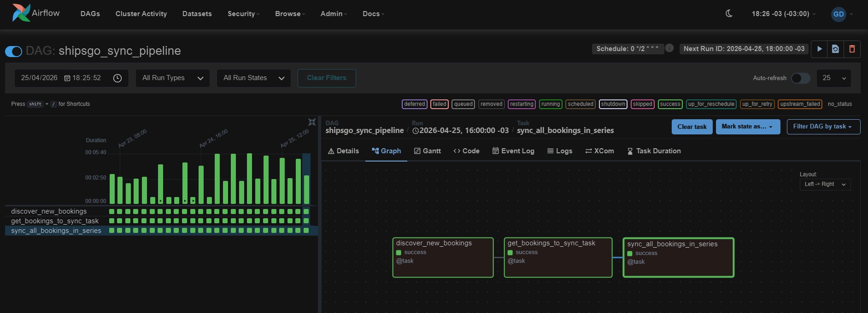This screenshot has height=313, width=868.
Task: Click the Clear Filters button
Action: click(327, 78)
